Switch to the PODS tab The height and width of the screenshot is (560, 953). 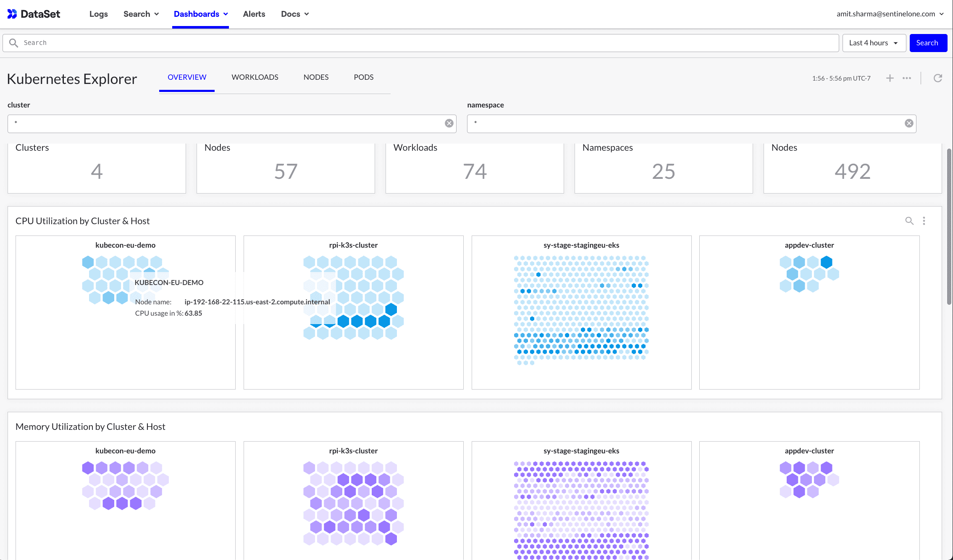(364, 77)
